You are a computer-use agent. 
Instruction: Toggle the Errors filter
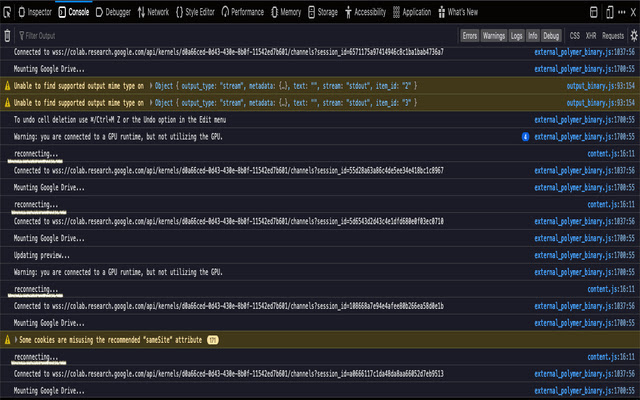pos(469,36)
